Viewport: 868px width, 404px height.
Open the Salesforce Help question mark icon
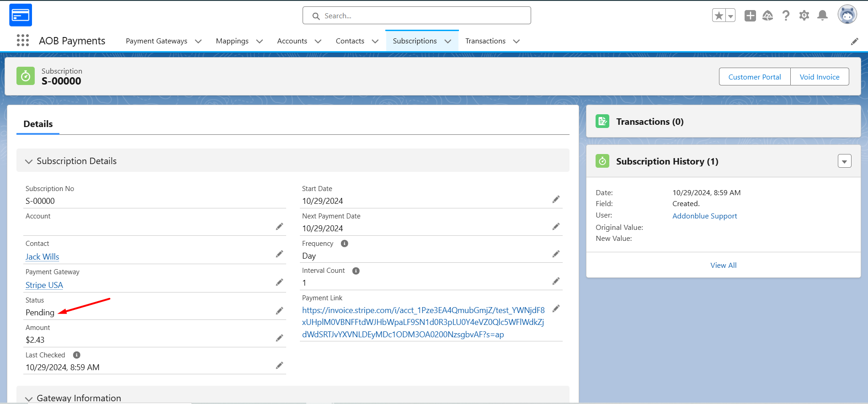pos(786,16)
